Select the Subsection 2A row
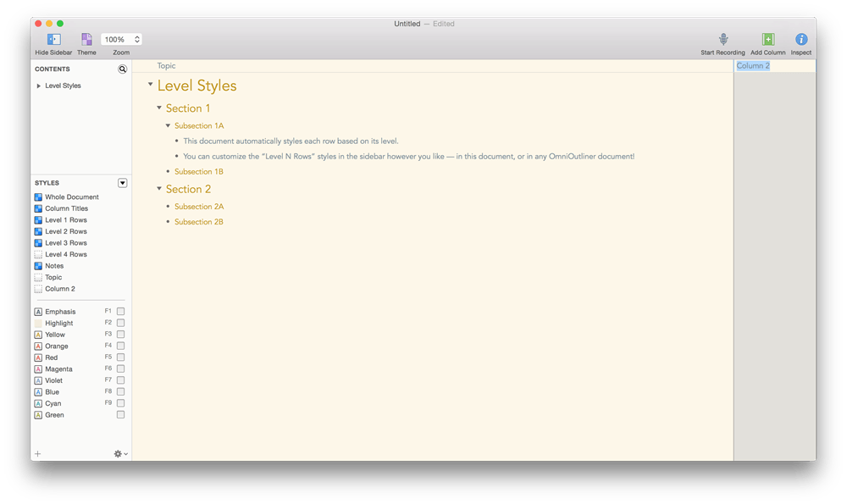 pyautogui.click(x=199, y=207)
